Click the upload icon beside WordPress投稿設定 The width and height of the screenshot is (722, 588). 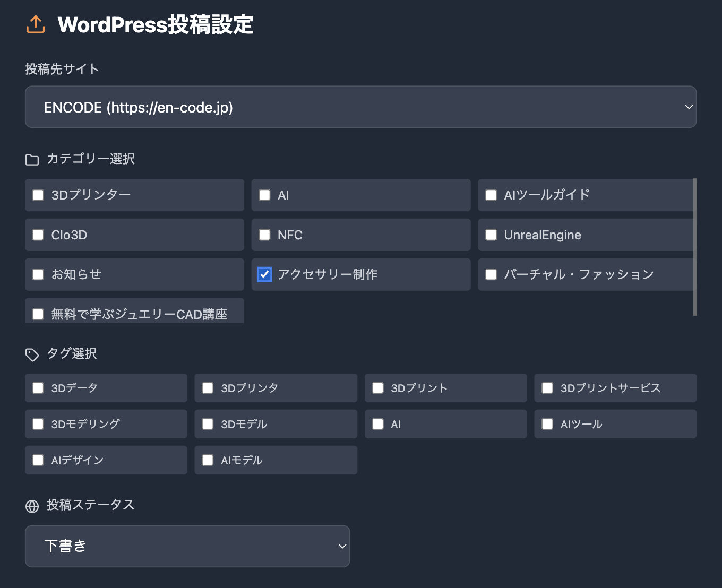pyautogui.click(x=36, y=24)
